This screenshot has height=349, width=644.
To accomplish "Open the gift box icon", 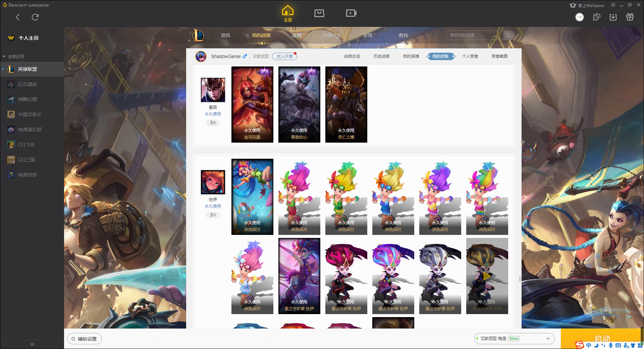I will click(630, 17).
